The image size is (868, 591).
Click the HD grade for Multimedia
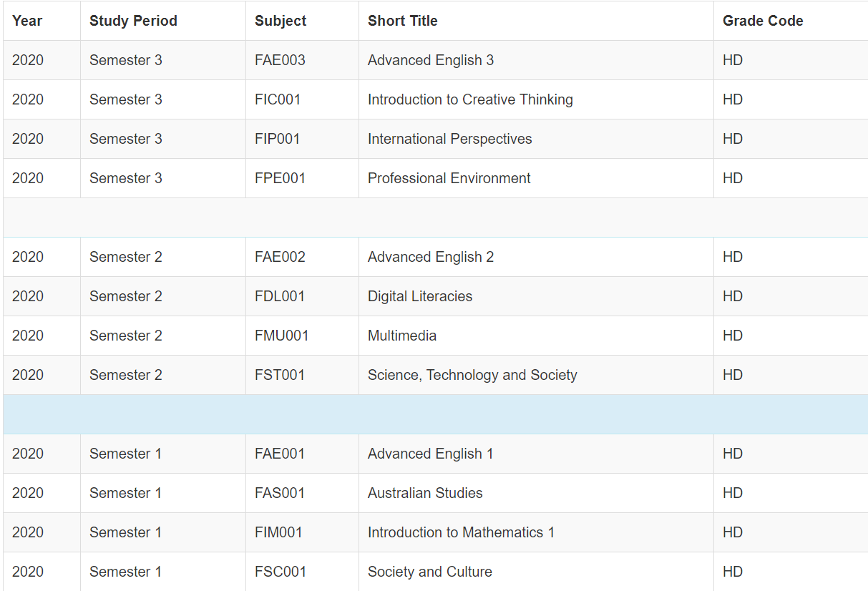coord(733,336)
